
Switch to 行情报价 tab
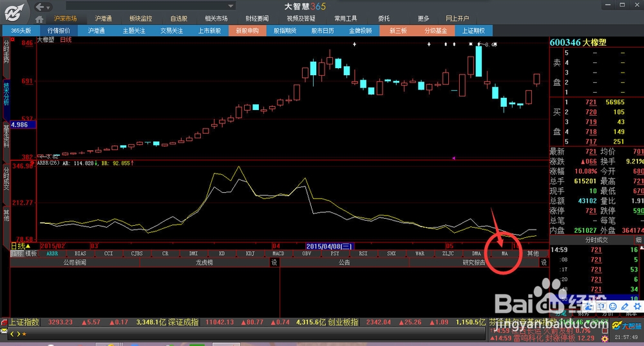59,31
